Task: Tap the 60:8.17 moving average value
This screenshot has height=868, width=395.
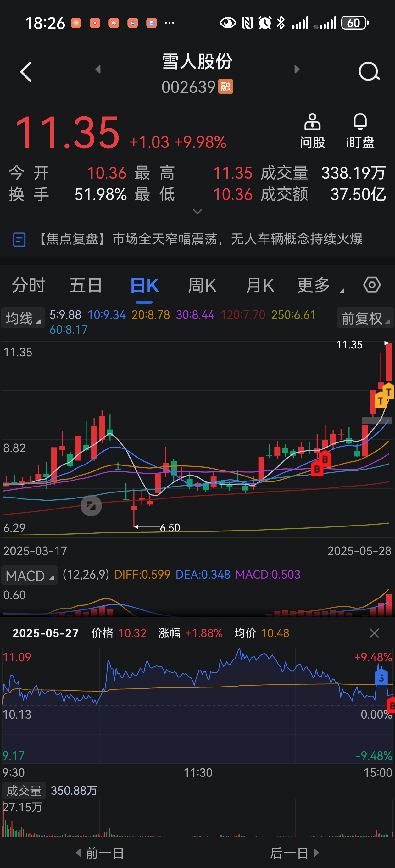Action: tap(69, 330)
